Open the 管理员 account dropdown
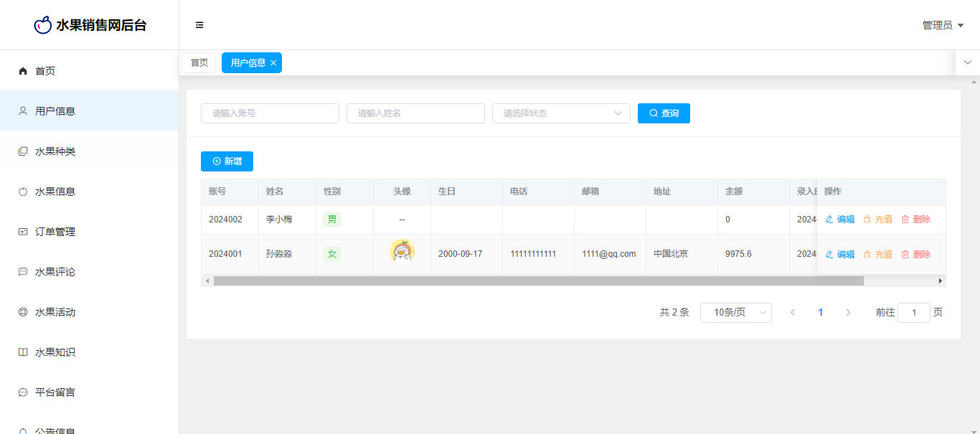The width and height of the screenshot is (980, 434). click(942, 25)
